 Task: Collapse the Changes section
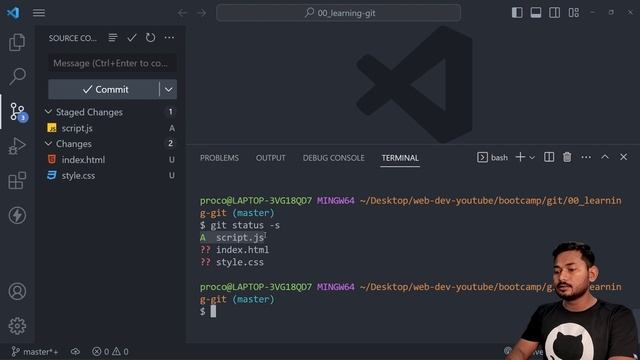pos(48,144)
